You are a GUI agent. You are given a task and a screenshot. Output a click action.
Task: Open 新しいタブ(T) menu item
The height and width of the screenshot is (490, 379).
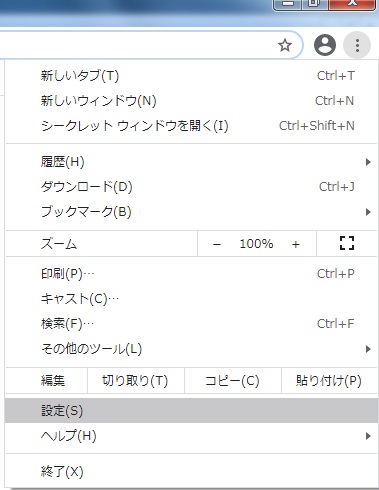click(x=191, y=76)
